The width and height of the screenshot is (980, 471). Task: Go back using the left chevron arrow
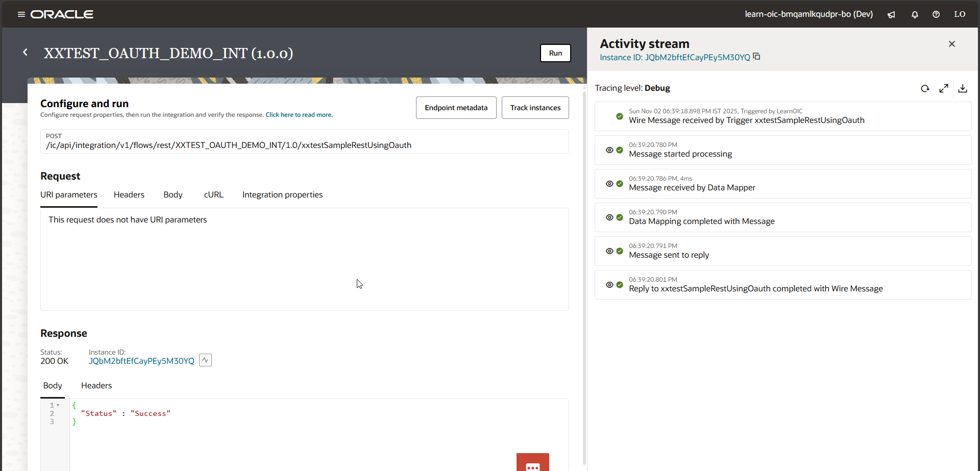(25, 53)
